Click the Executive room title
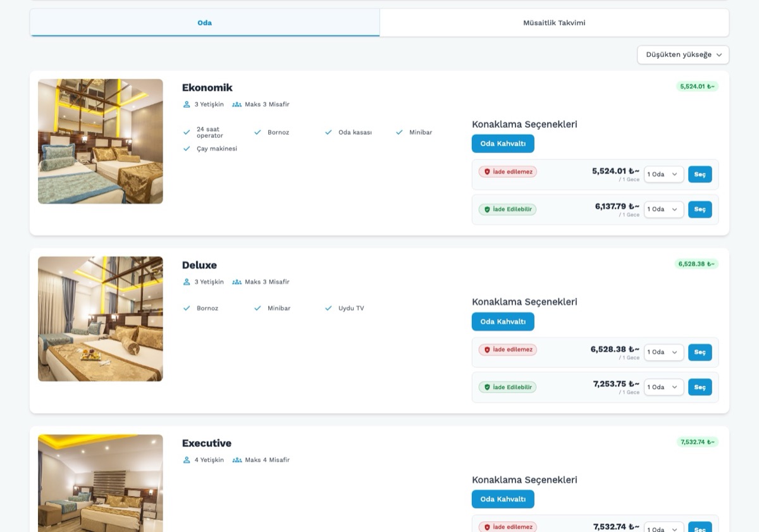The image size is (759, 532). coord(207,443)
